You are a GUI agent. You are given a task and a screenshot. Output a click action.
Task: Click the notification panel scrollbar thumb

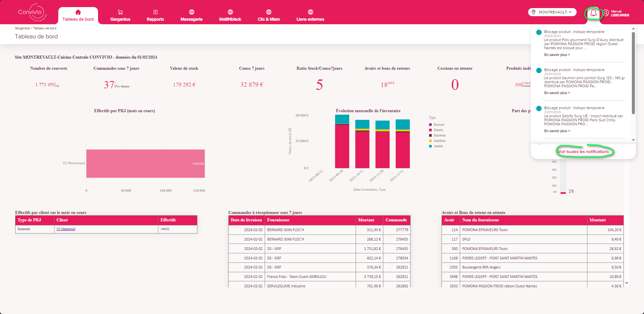(633, 73)
